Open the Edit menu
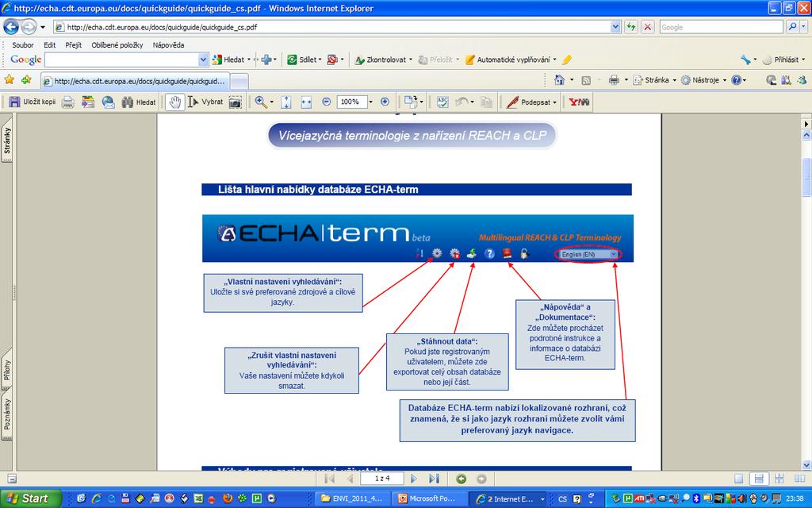The height and width of the screenshot is (508, 812). 50,45
